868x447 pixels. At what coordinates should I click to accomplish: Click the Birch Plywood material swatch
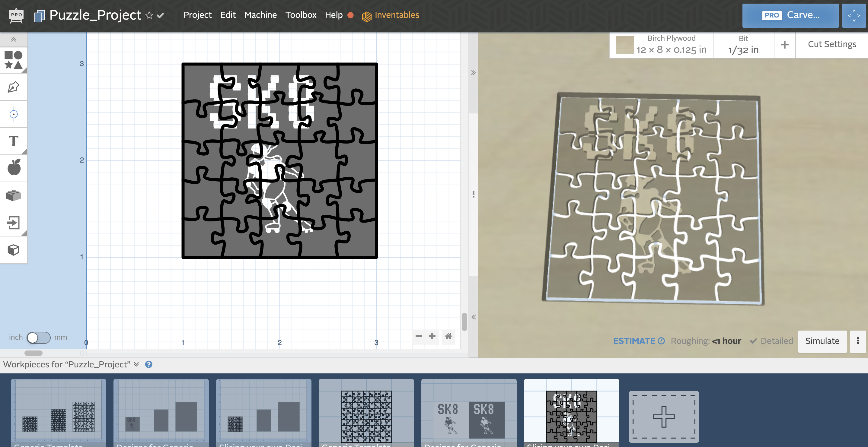625,45
